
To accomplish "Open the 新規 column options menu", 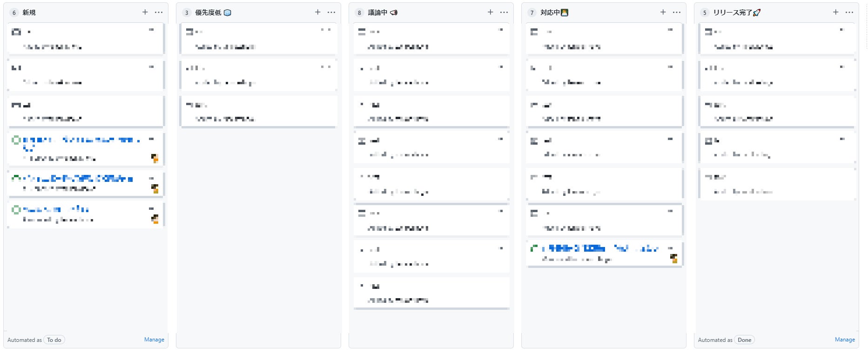I will pos(159,12).
